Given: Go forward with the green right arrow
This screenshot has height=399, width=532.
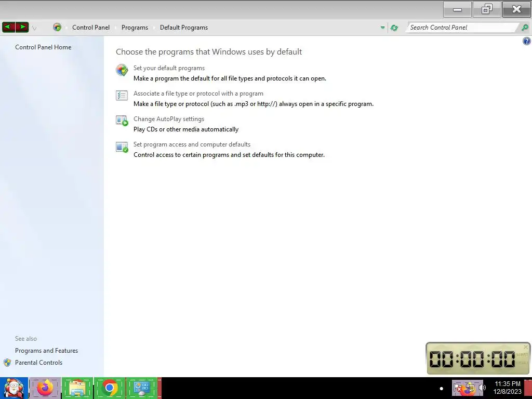Looking at the screenshot, I should click(x=22, y=27).
